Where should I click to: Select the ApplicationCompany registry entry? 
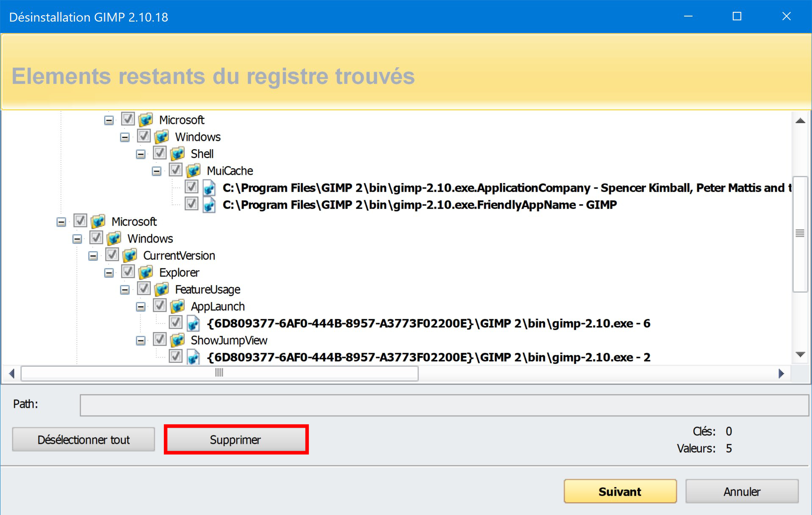(507, 188)
